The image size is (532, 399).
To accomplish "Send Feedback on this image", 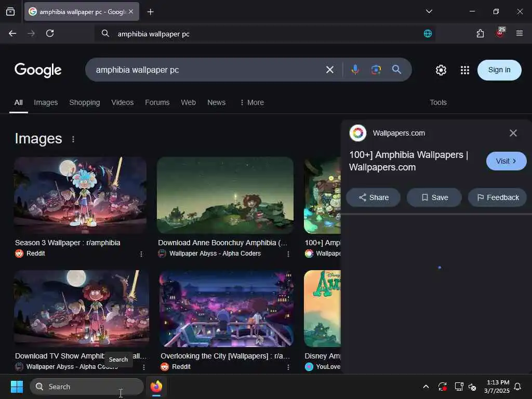I will click(497, 197).
